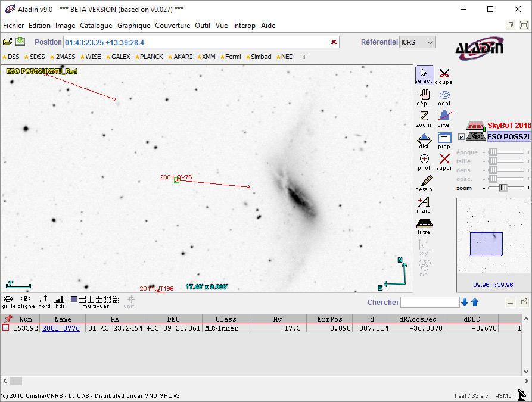
Task: Uncheck the ESO POSS2 layer checkbox
Action: point(461,137)
